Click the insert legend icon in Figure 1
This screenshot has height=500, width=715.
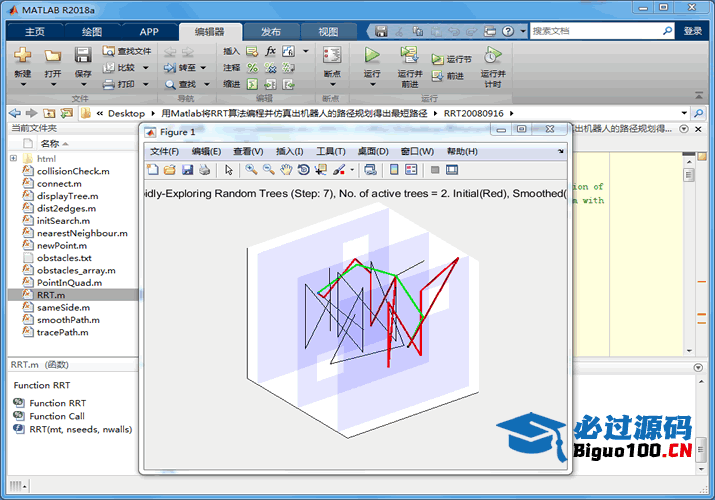(411, 170)
